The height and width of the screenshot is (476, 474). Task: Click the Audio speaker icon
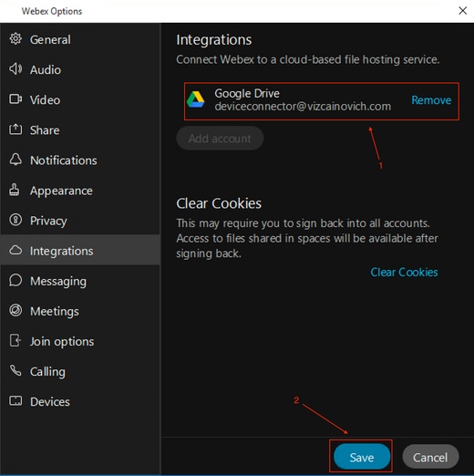pyautogui.click(x=15, y=69)
